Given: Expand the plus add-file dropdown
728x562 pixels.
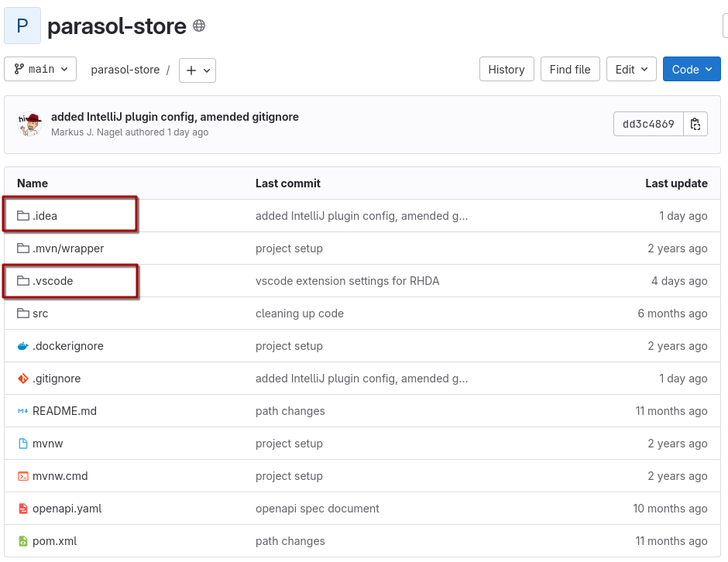Looking at the screenshot, I should pyautogui.click(x=197, y=70).
